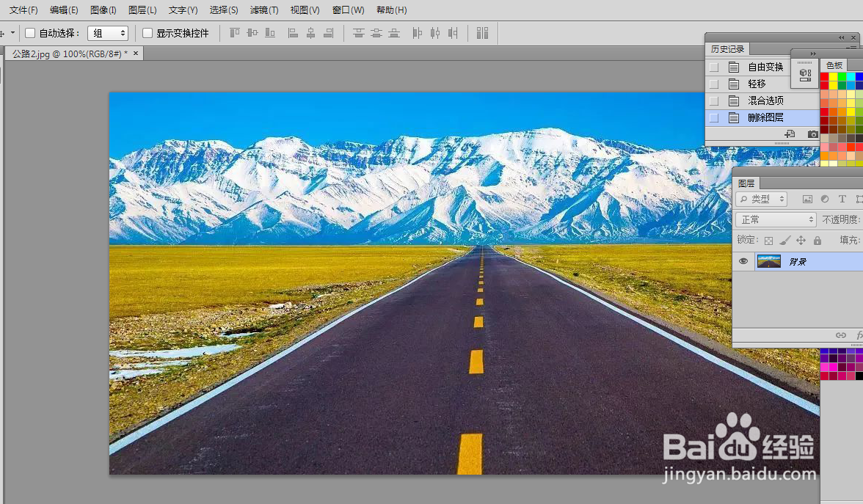Lock transparent pixels icon in Layers panel
Viewport: 863px width, 504px height.
(769, 241)
